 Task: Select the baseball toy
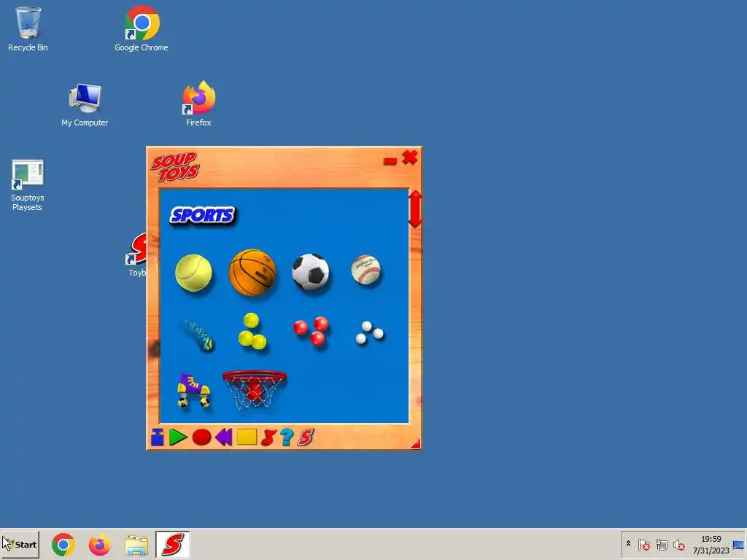[x=366, y=270]
